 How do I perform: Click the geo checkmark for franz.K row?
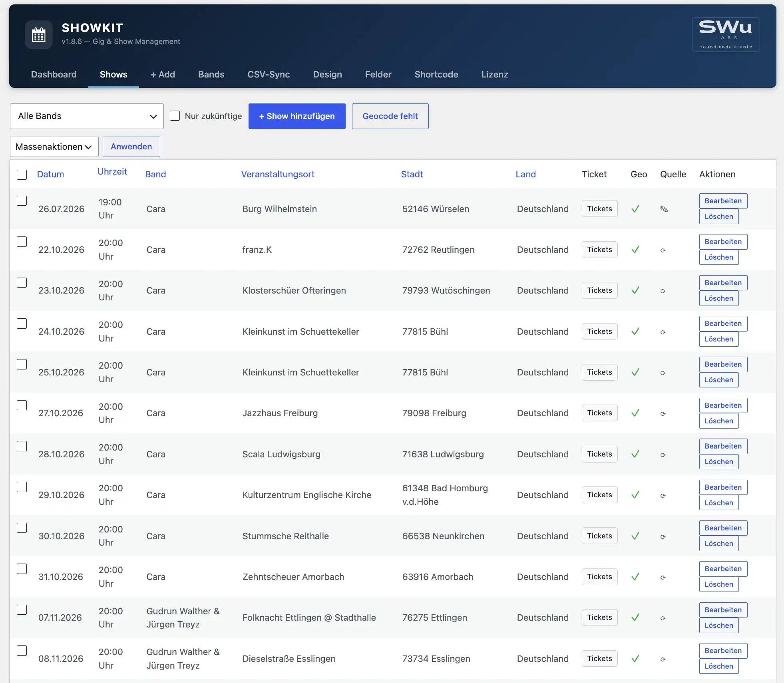(x=635, y=250)
